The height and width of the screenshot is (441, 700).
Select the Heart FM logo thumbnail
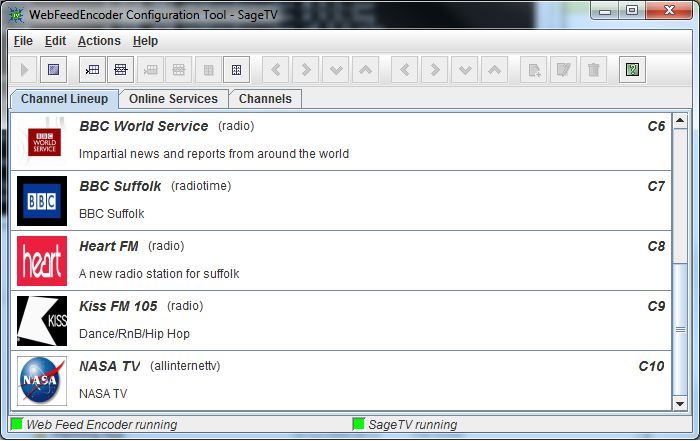click(42, 261)
